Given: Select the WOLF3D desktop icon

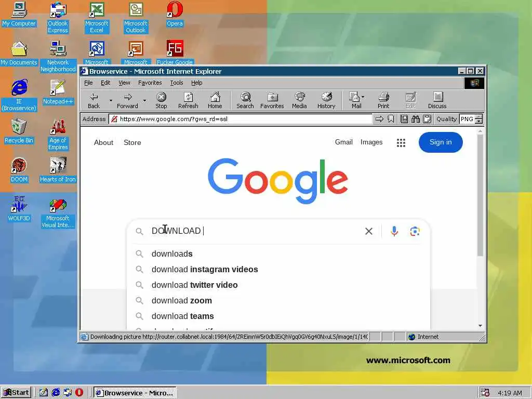Looking at the screenshot, I should [x=19, y=209].
